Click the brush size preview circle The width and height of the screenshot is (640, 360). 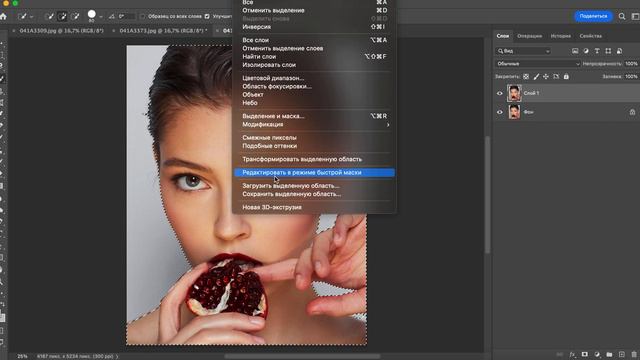point(92,15)
